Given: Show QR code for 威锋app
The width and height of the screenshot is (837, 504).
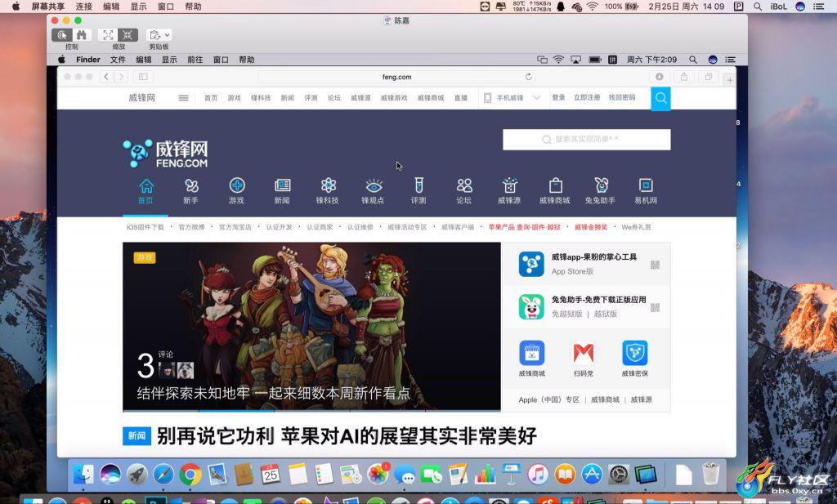Looking at the screenshot, I should point(655,265).
